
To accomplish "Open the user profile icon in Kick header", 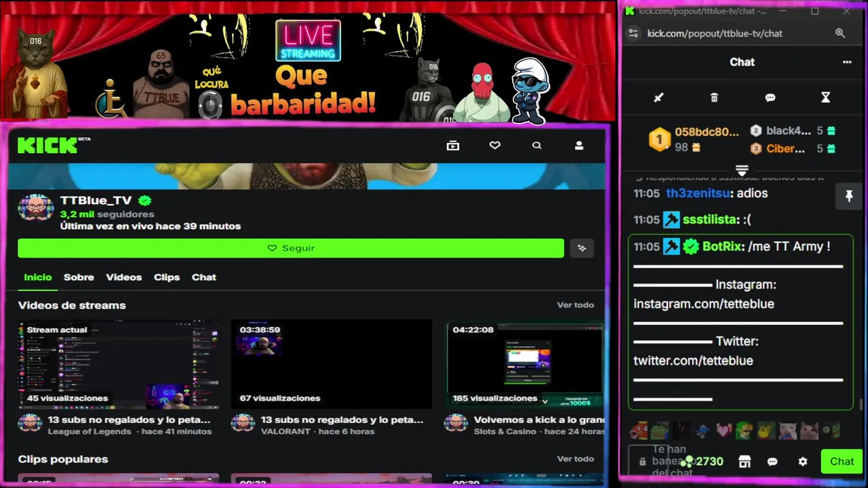I will tap(579, 145).
